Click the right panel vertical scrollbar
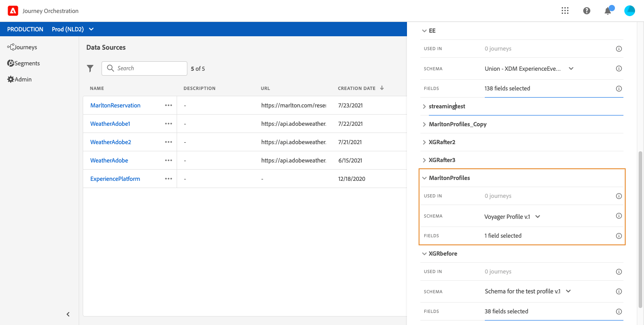The image size is (644, 325). tap(640, 229)
